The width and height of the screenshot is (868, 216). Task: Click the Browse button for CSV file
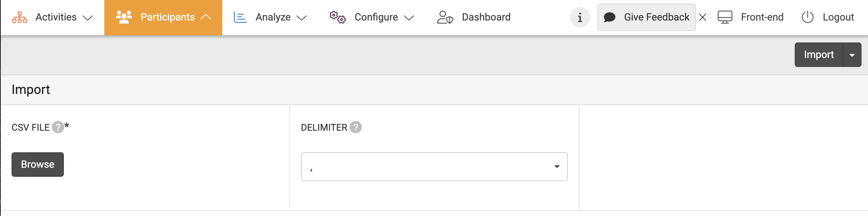click(x=38, y=165)
